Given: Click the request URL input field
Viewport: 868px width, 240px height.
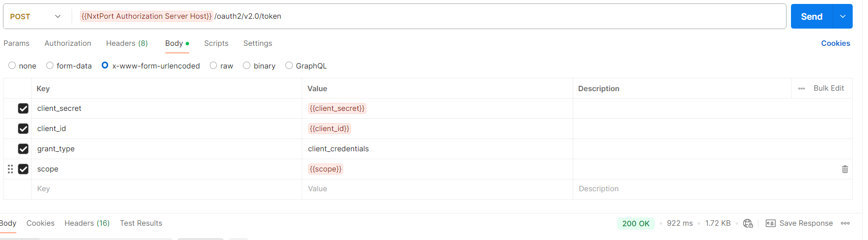Looking at the screenshot, I should coord(494,16).
